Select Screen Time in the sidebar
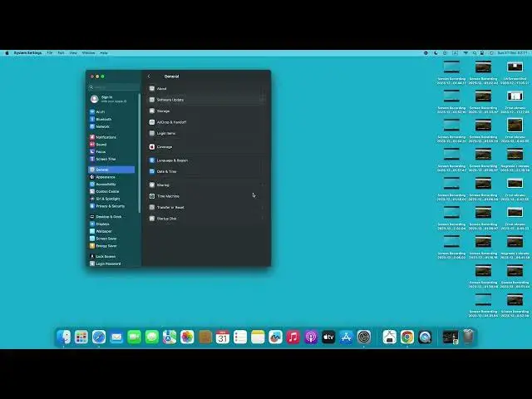 pyautogui.click(x=102, y=159)
